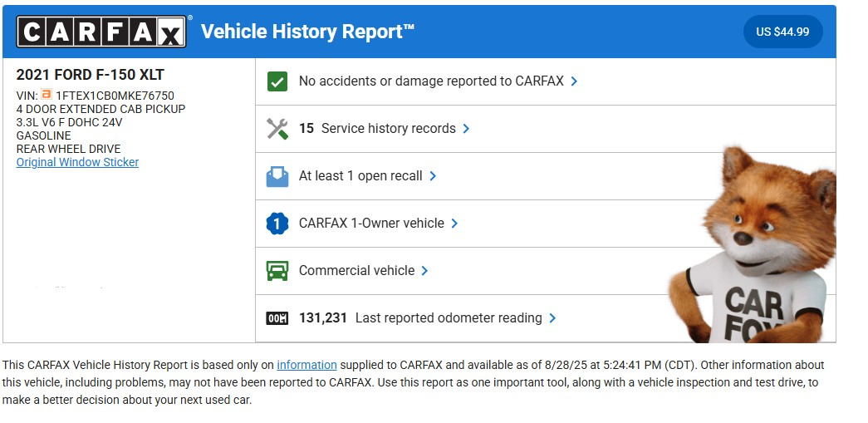Expand the open recall chevron
868x423 pixels.
[433, 176]
